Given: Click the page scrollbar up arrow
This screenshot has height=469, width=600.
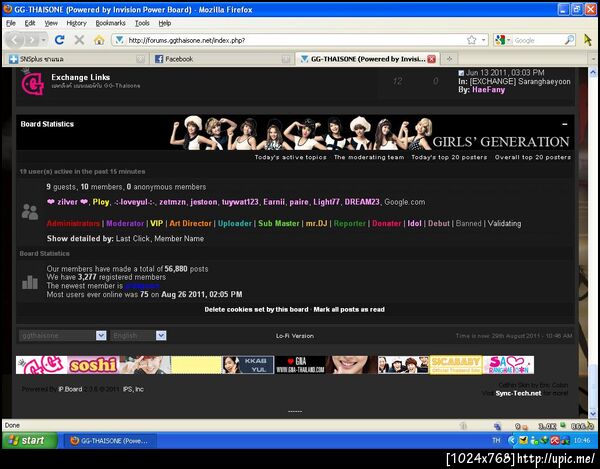Looking at the screenshot, I should (x=592, y=72).
